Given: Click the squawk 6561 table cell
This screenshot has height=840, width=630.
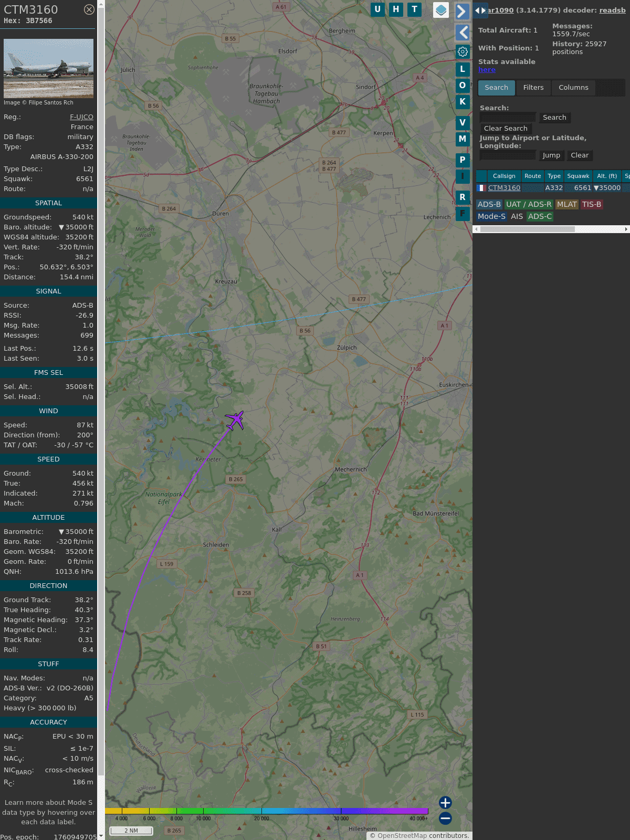Looking at the screenshot, I should pyautogui.click(x=583, y=188).
